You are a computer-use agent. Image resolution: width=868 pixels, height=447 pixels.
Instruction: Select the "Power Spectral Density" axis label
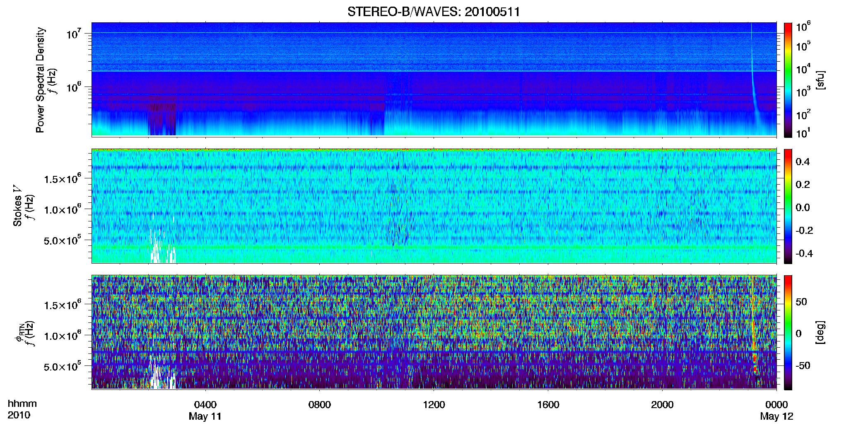click(40, 80)
